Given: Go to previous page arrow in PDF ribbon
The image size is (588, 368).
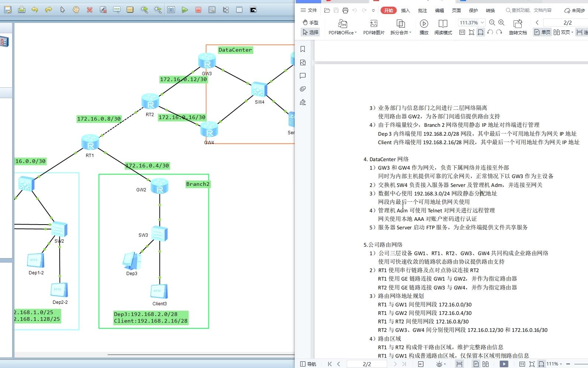Looking at the screenshot, I should click(x=537, y=22).
